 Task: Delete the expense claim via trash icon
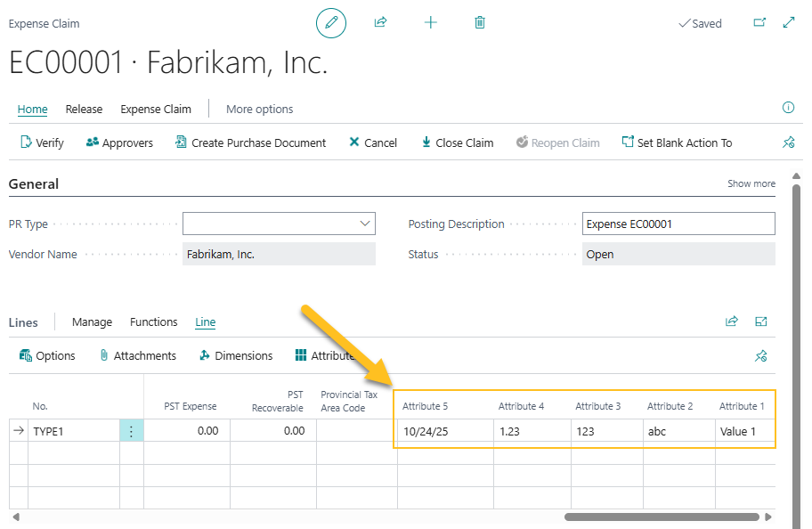(x=479, y=22)
